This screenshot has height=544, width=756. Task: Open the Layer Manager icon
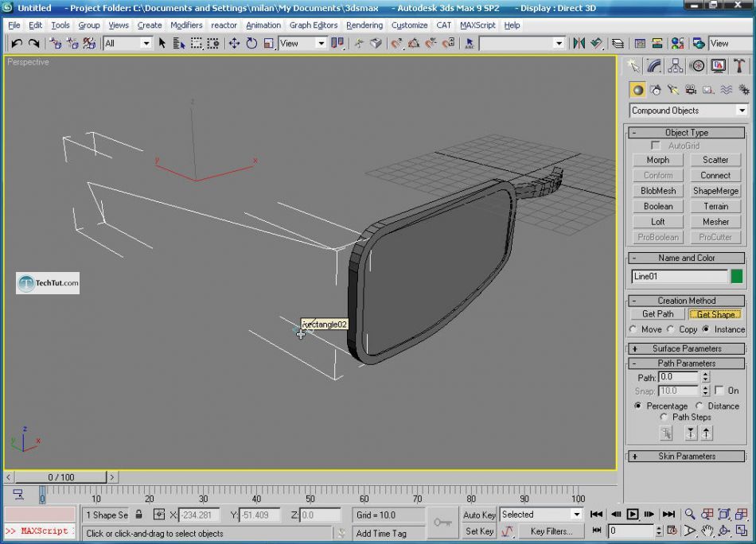coord(618,44)
